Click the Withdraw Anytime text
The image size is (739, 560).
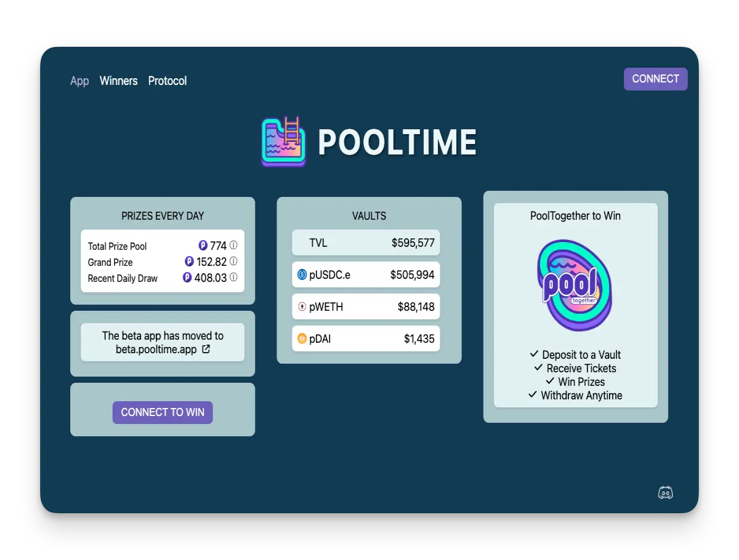click(581, 395)
